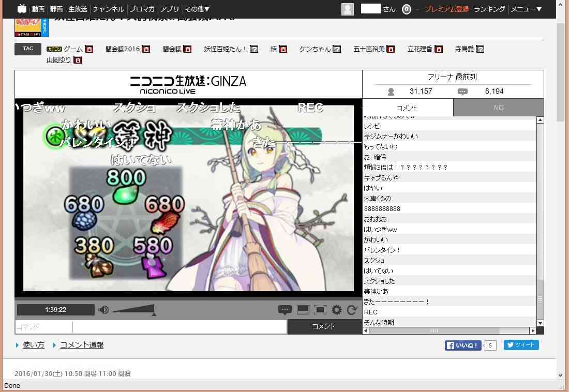
Task: Go to 生放送 in top navigation
Action: (78, 9)
